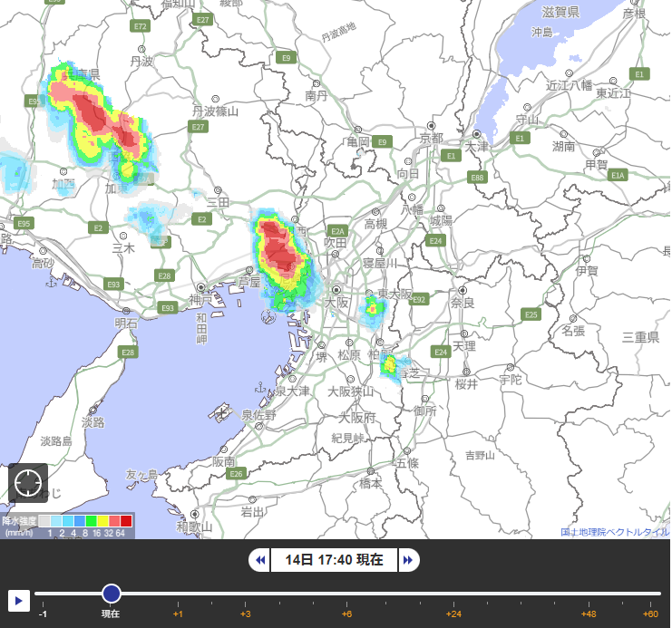
Task: Click the E26 highway shield near 阪南
Action: 237,474
